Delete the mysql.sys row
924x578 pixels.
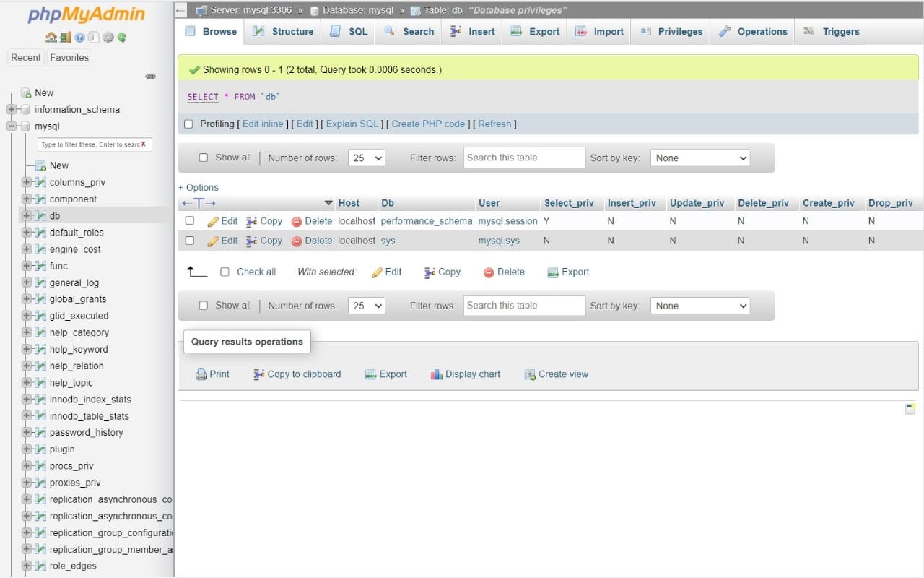click(311, 241)
